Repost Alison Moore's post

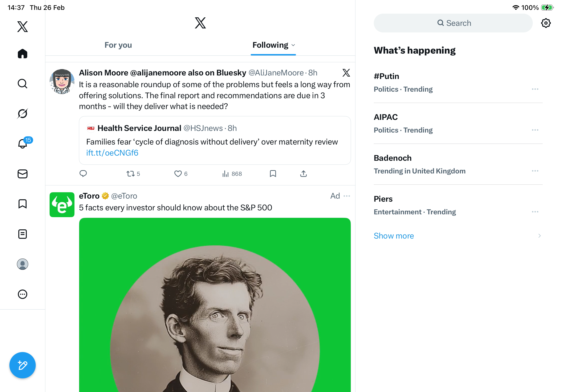tap(130, 174)
